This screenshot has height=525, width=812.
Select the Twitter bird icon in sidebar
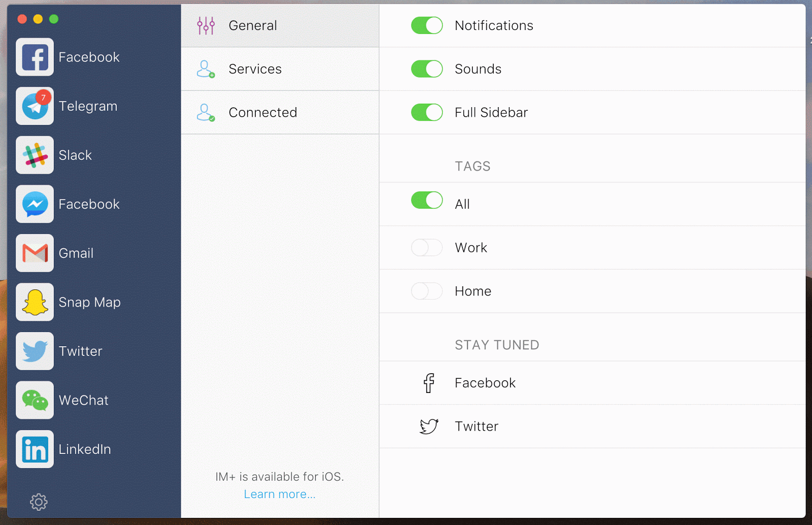coord(35,351)
